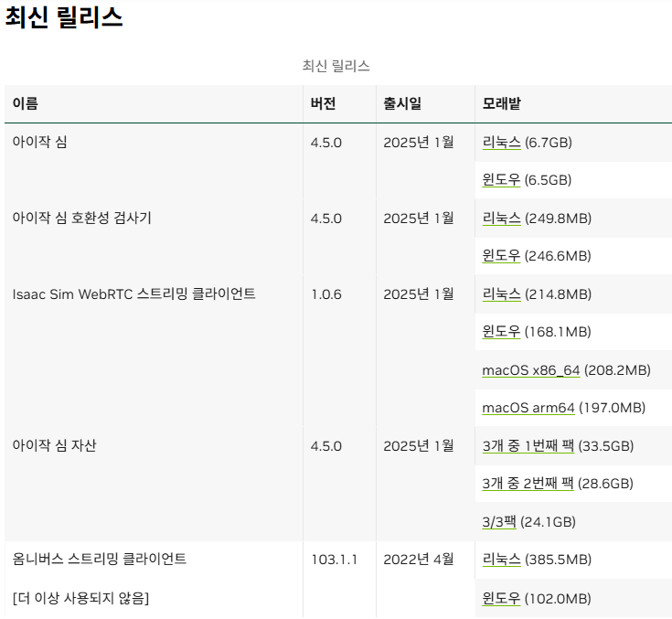
Task: Download the 3/3팩 (24.1GB) asset pack
Action: coord(499,522)
